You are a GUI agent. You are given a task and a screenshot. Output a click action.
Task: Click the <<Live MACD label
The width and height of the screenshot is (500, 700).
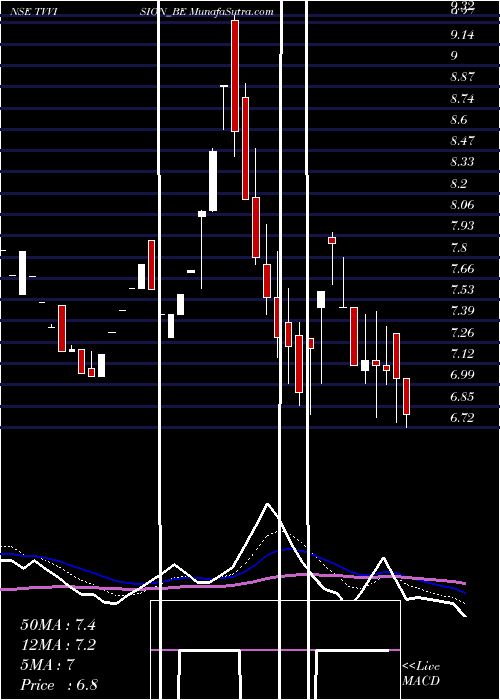coord(421,674)
